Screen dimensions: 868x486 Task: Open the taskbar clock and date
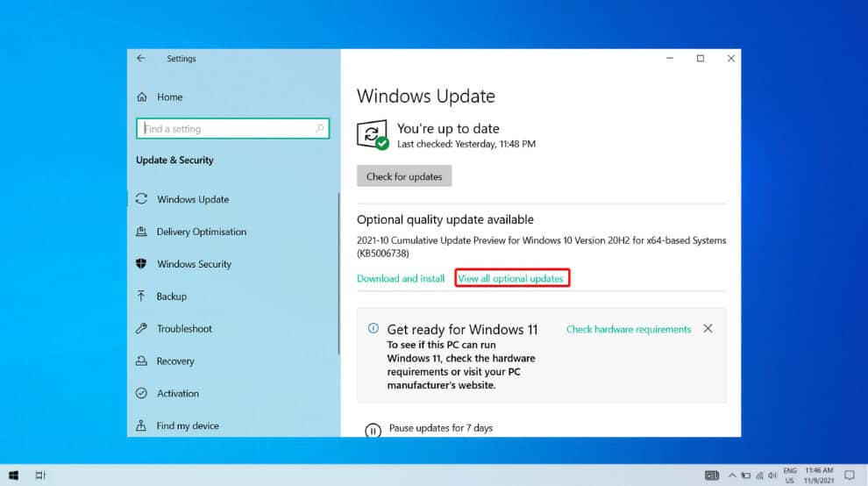coord(819,475)
